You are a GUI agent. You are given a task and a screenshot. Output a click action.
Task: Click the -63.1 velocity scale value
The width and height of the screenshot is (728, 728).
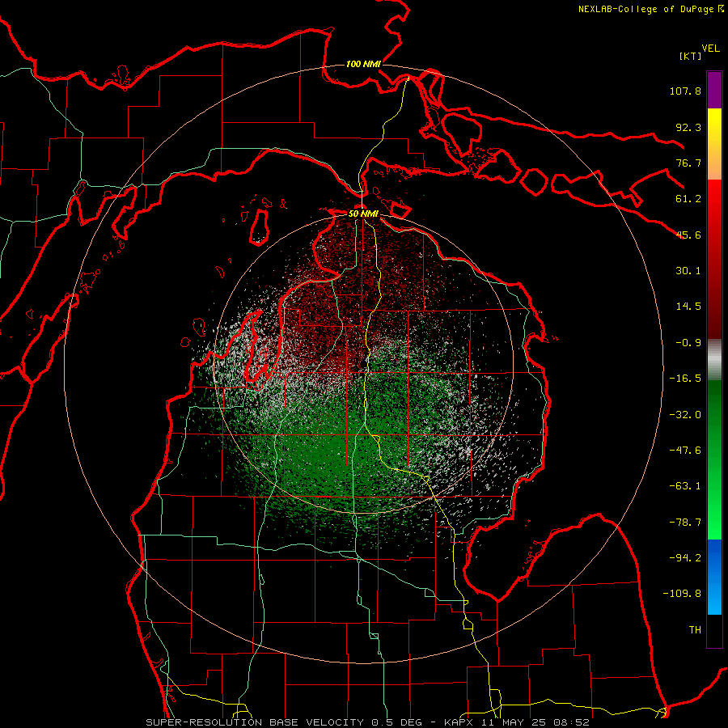(x=685, y=486)
